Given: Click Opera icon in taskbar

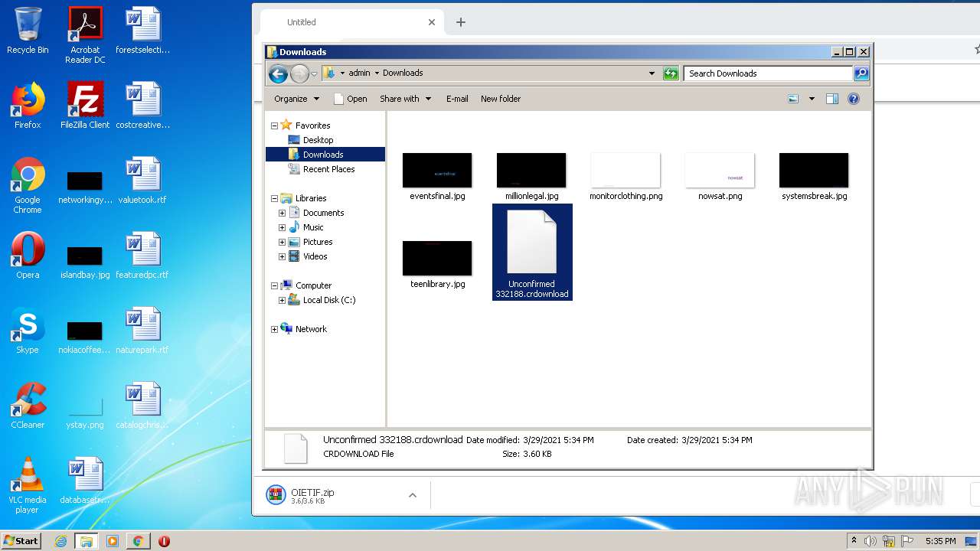Looking at the screenshot, I should (164, 541).
